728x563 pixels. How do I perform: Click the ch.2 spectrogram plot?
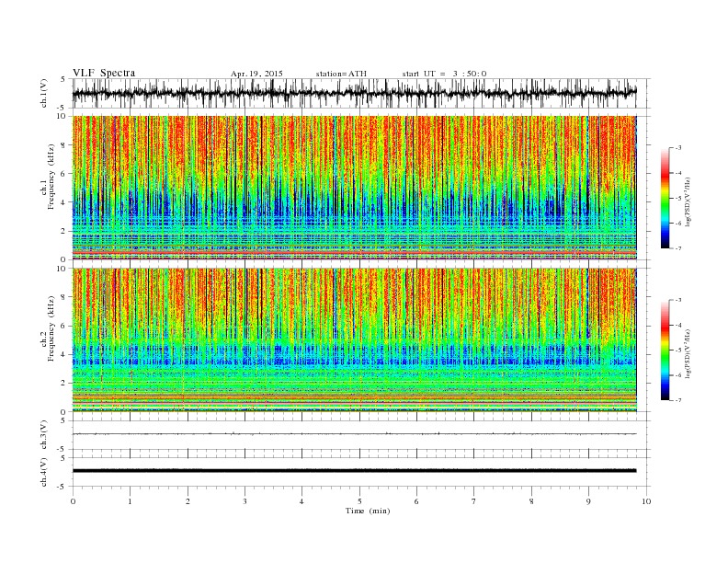tap(355, 340)
